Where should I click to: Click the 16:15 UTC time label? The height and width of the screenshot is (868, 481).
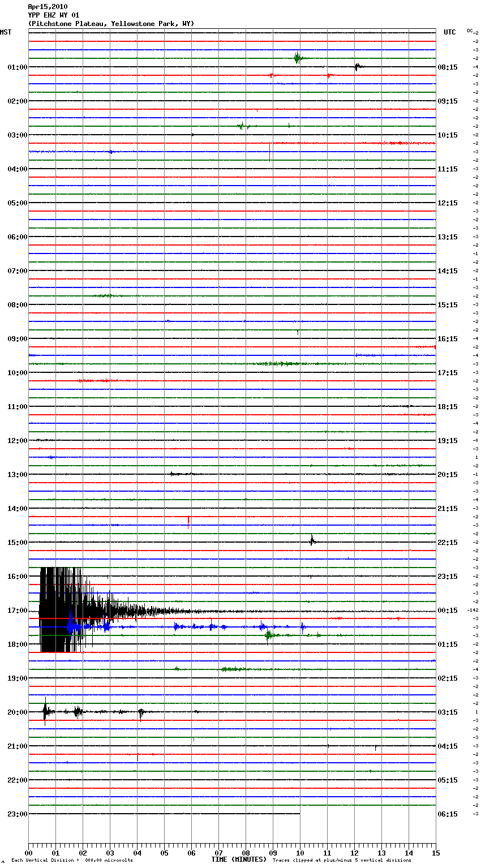[448, 339]
